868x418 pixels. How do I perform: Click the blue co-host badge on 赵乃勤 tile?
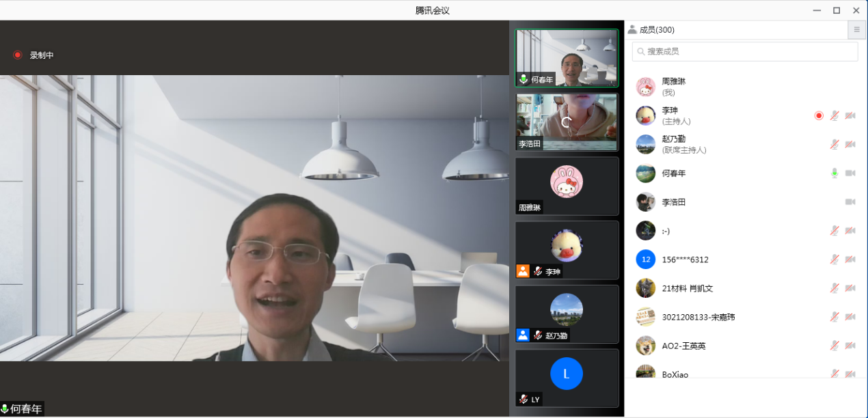click(x=523, y=335)
